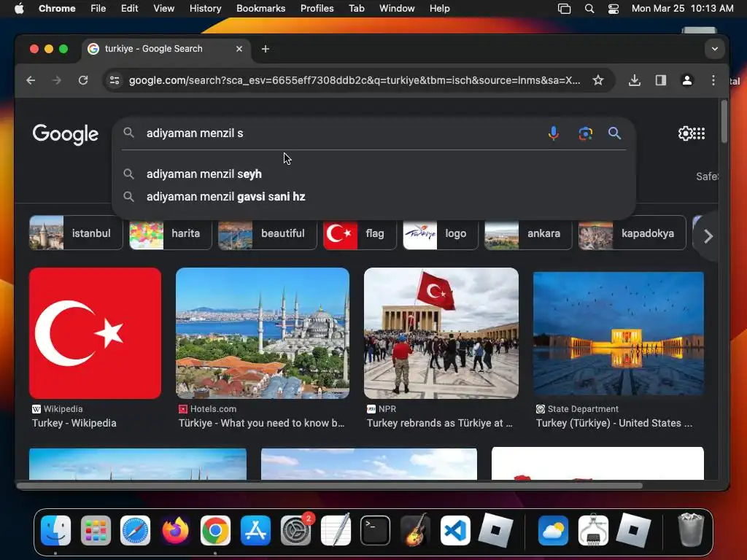
Task: Open the Profiles menu
Action: coord(317,8)
